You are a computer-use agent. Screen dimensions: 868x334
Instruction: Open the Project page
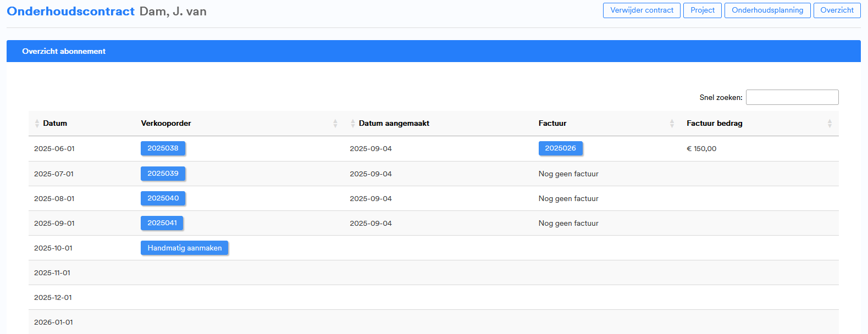(702, 10)
